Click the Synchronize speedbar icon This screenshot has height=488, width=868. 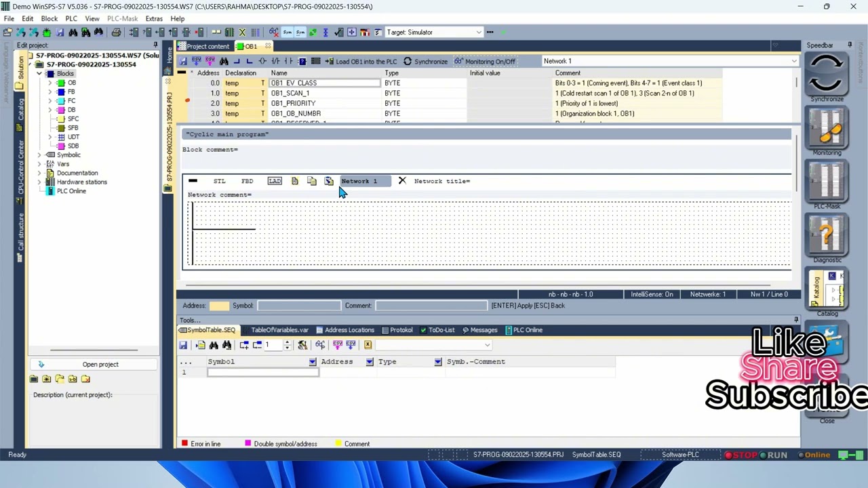click(827, 75)
